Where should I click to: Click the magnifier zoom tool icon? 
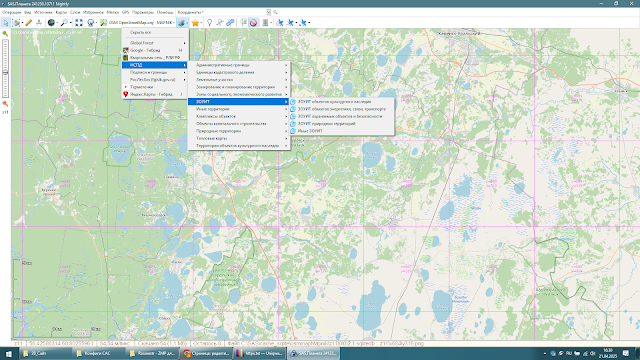point(64,23)
